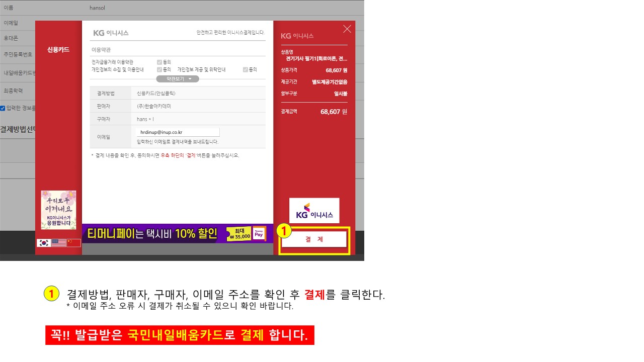
Task: Click the 신용카드(안심클릭) payment method value
Action: click(x=156, y=94)
